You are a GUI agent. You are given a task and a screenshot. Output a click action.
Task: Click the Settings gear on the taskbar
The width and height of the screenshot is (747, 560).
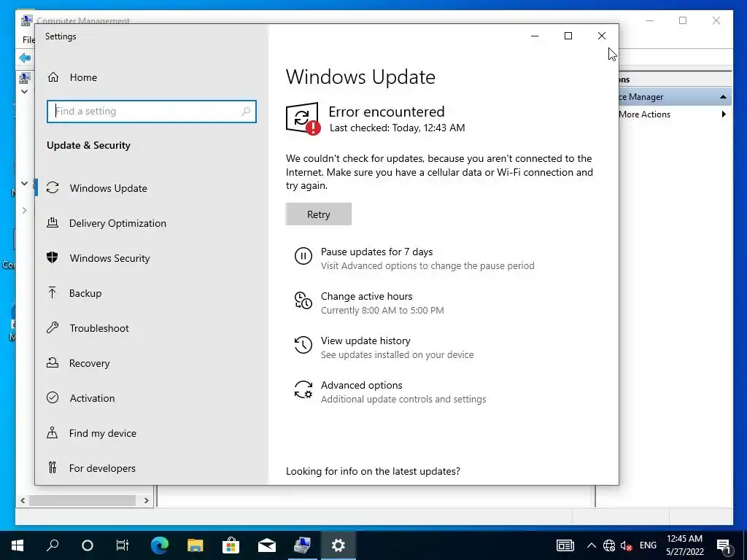(338, 545)
